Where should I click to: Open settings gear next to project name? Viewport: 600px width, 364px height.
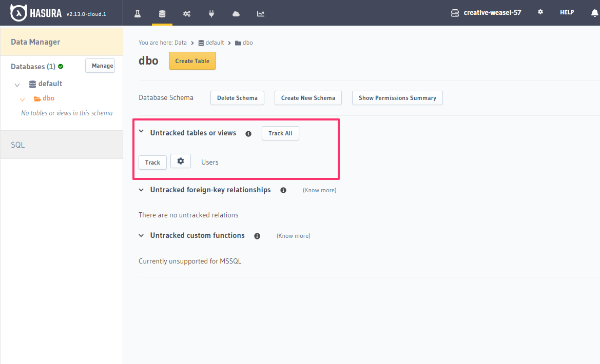click(540, 12)
